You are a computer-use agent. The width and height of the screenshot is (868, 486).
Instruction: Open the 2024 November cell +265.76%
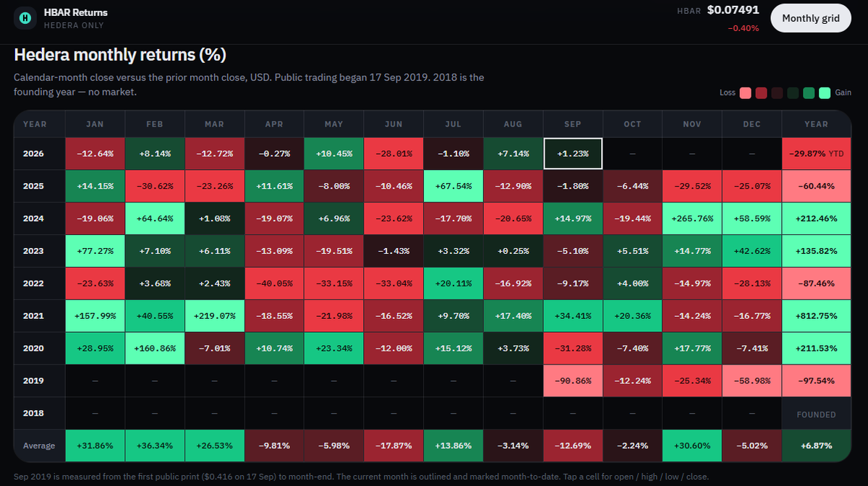692,218
